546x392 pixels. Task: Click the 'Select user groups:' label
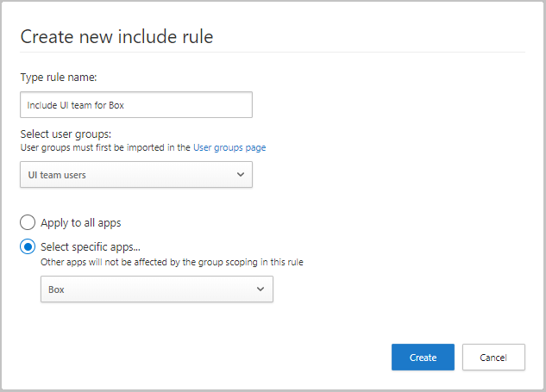tap(66, 134)
